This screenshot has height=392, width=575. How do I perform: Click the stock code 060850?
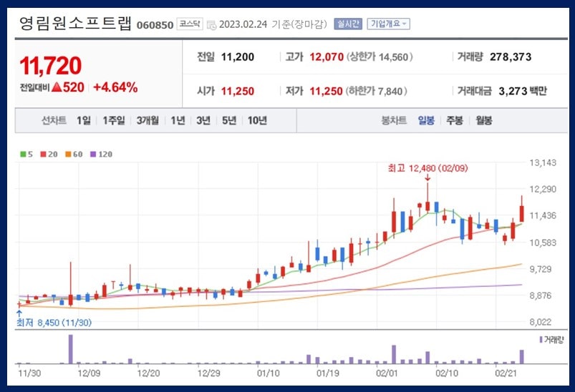(155, 25)
